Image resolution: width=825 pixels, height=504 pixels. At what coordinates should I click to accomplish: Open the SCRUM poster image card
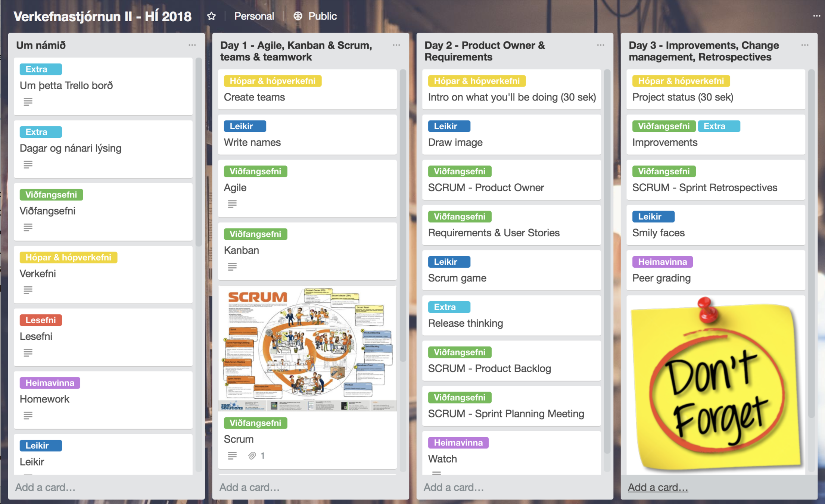pos(307,349)
